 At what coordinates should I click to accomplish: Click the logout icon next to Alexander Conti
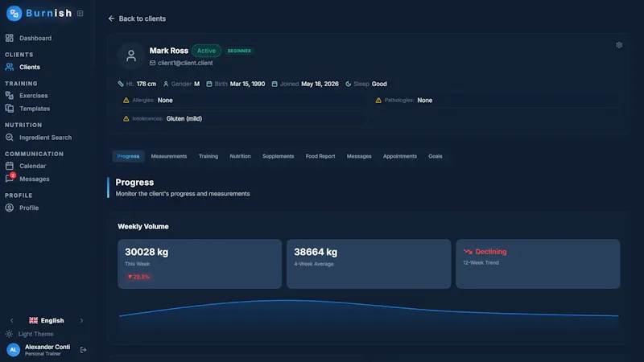[x=84, y=350]
